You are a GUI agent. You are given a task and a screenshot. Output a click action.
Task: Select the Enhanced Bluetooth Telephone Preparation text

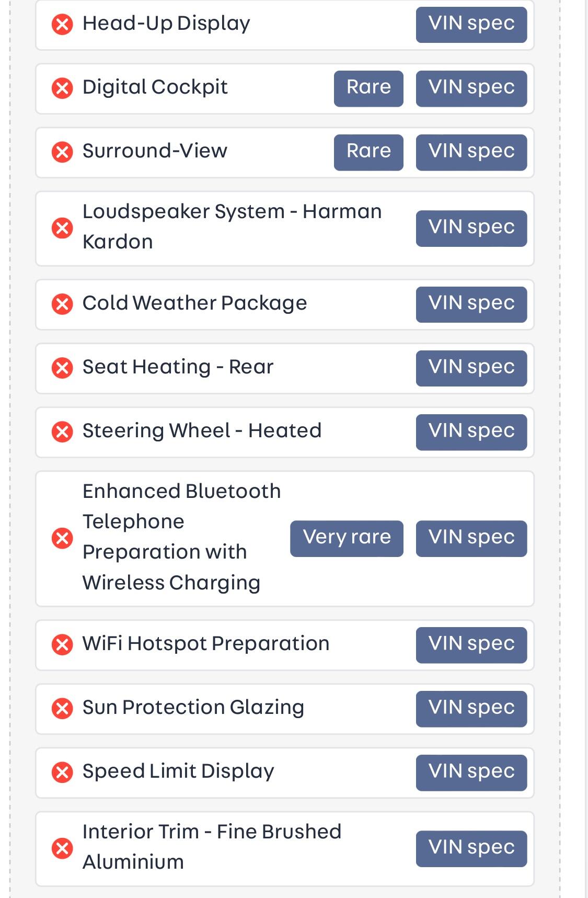(x=181, y=537)
